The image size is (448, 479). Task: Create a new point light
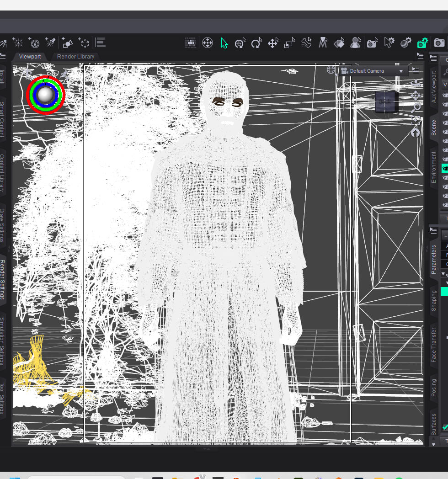(17, 43)
